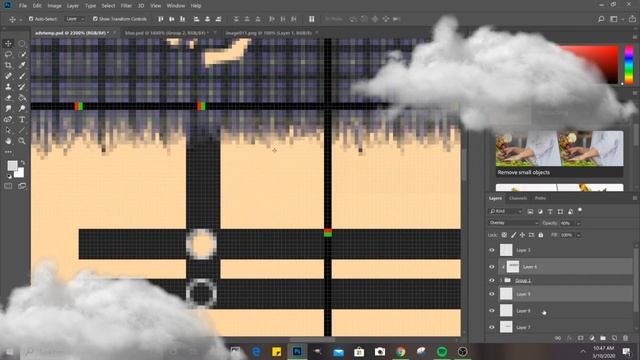Click the Edit Toolbar three-dots icon
Image resolution: width=640 pixels, height=360 pixels.
8,152
